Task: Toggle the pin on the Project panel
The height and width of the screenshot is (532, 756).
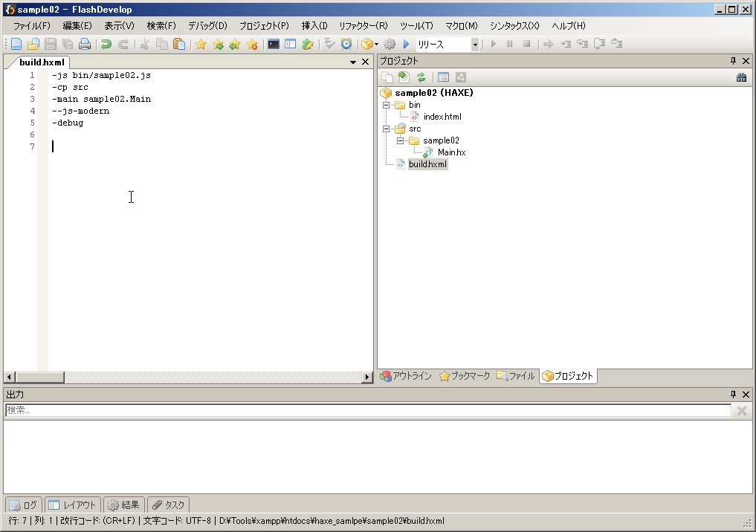Action: (x=734, y=61)
